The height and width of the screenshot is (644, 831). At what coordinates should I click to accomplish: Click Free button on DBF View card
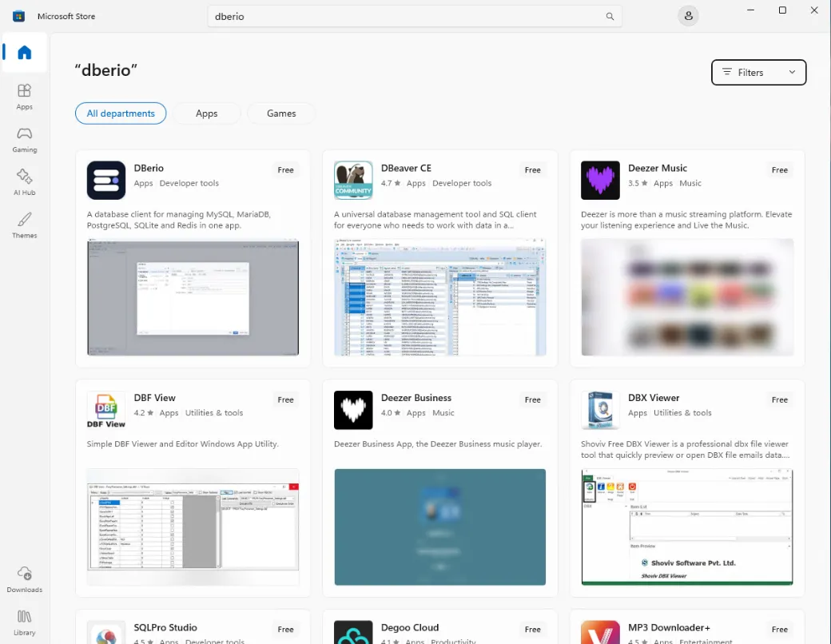286,400
